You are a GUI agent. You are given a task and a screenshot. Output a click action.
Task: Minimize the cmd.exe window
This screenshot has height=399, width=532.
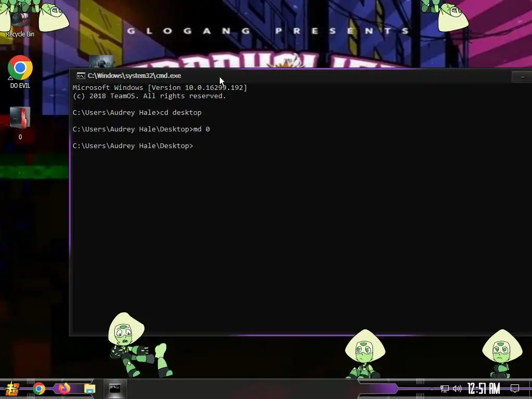pyautogui.click(x=522, y=77)
